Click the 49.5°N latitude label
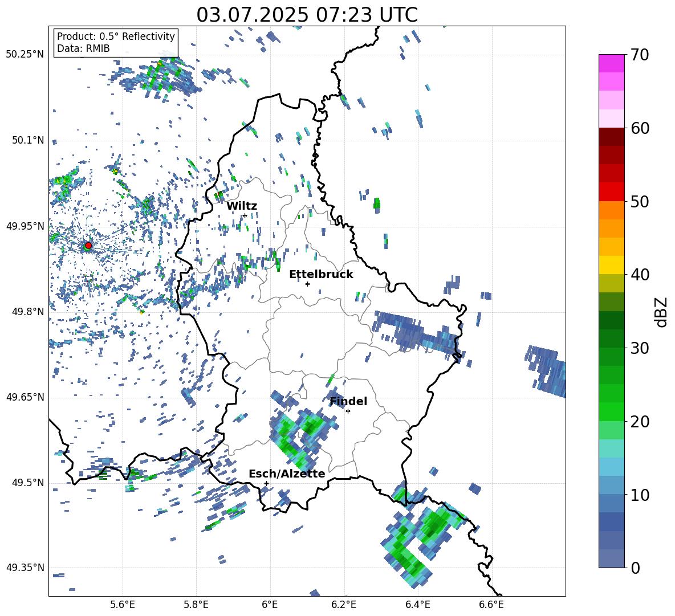Viewport: 675px width, 616px height. tap(27, 483)
